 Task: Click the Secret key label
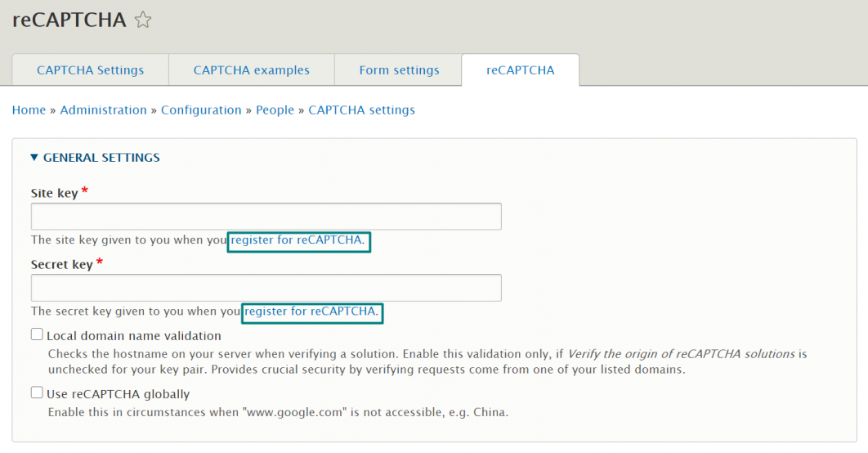pos(61,264)
